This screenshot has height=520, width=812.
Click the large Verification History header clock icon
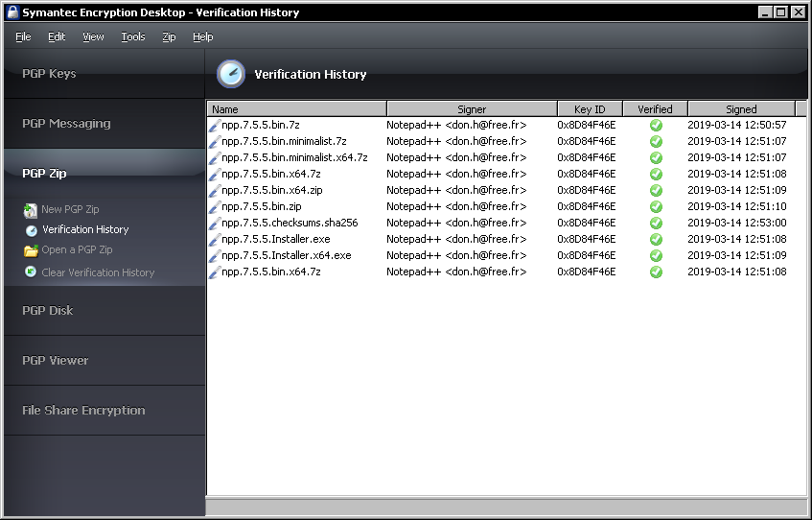click(231, 74)
